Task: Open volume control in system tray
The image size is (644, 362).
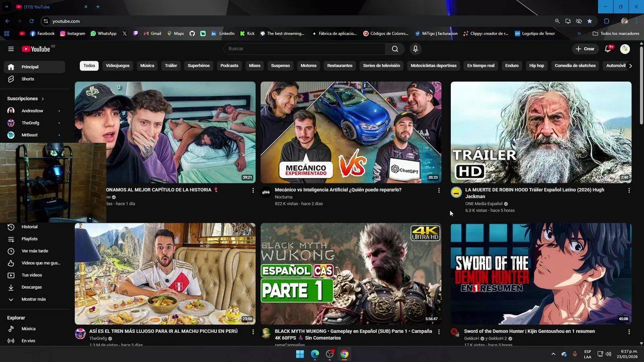Action: (609, 354)
